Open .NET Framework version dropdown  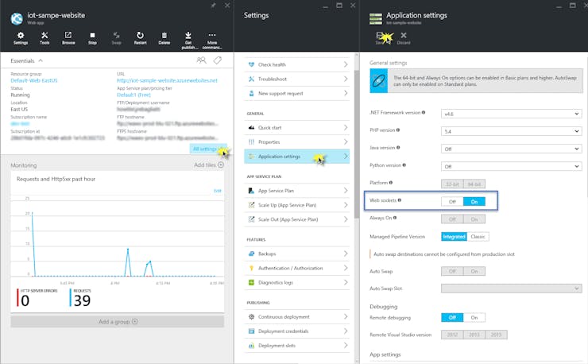point(511,114)
